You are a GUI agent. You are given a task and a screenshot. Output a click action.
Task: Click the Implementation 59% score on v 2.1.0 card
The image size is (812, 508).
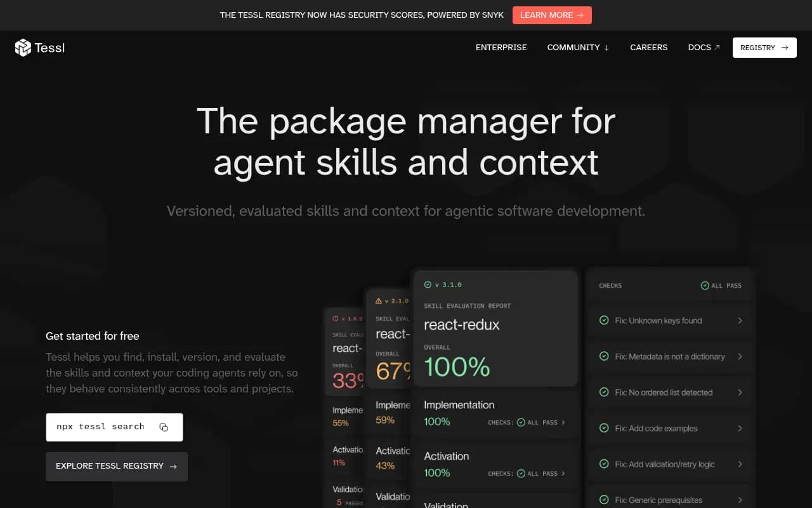pos(385,420)
